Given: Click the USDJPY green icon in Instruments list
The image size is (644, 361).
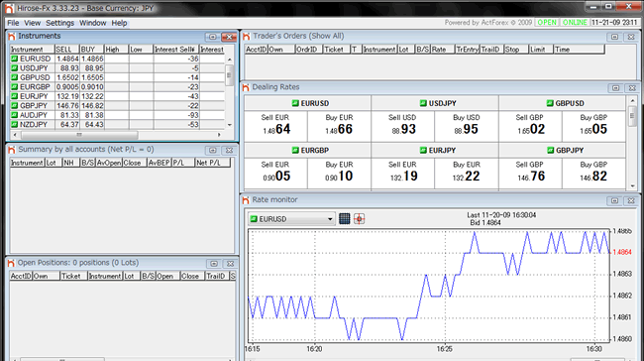Looking at the screenshot, I should [15, 68].
